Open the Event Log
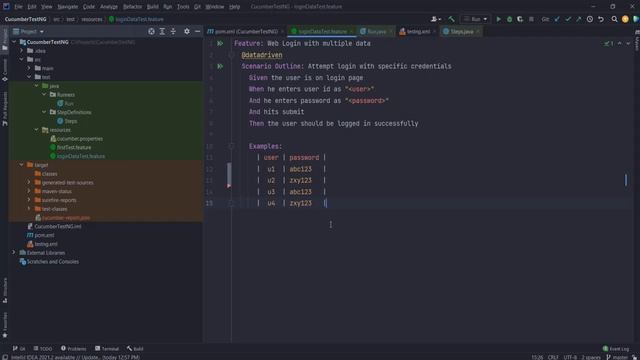Image resolution: width=640 pixels, height=360 pixels. click(x=616, y=349)
